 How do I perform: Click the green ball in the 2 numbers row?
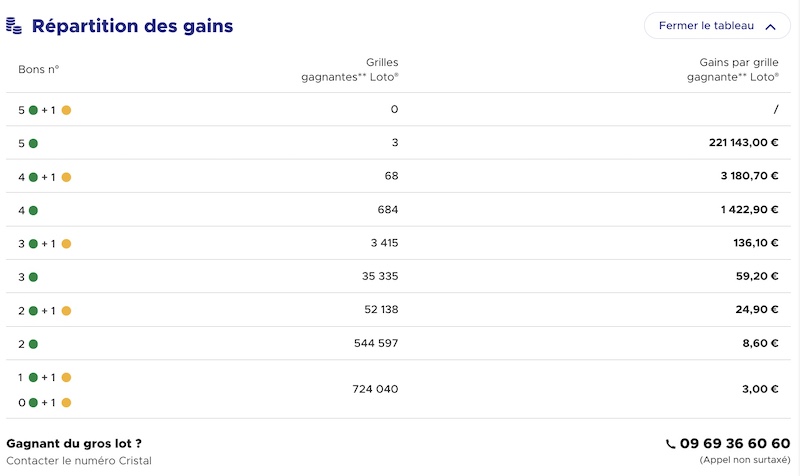click(33, 344)
